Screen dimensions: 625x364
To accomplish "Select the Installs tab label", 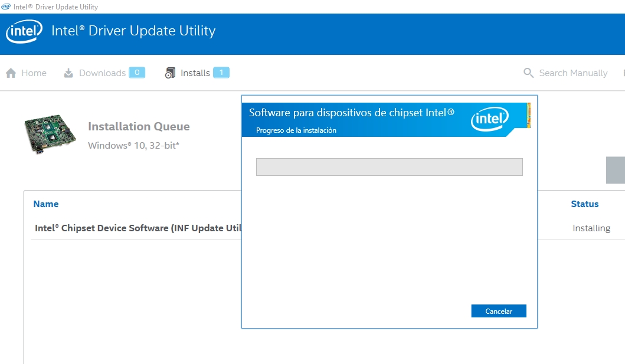I will (195, 73).
